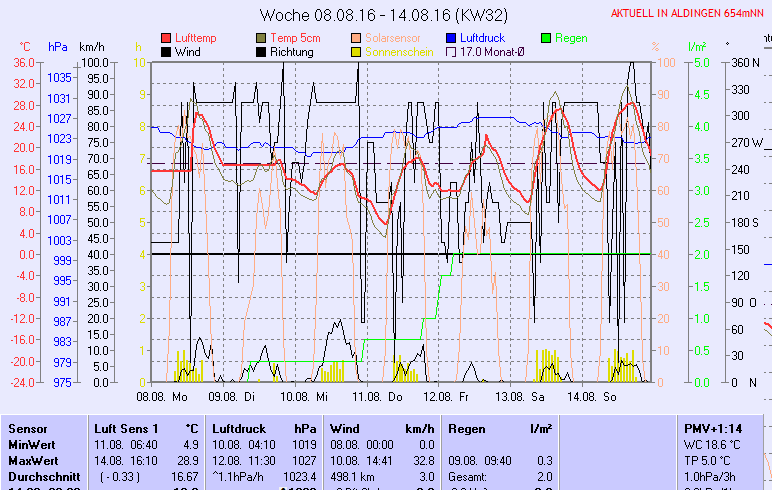Click the red AKTUELL IN ALDINGEN text

pyautogui.click(x=690, y=14)
